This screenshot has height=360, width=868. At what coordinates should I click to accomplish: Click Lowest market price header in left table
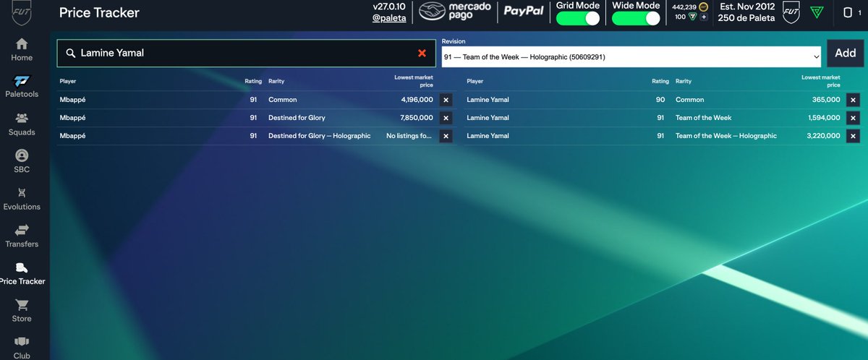click(x=414, y=80)
